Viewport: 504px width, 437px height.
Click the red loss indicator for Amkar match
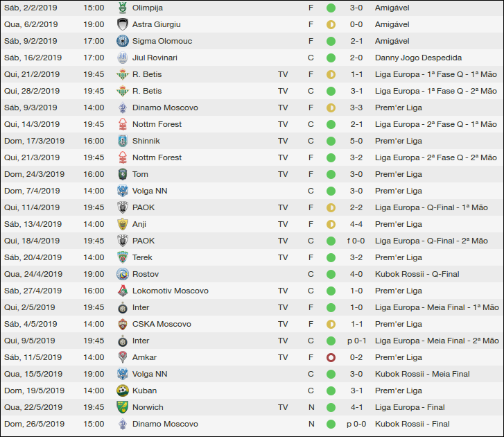tap(331, 357)
